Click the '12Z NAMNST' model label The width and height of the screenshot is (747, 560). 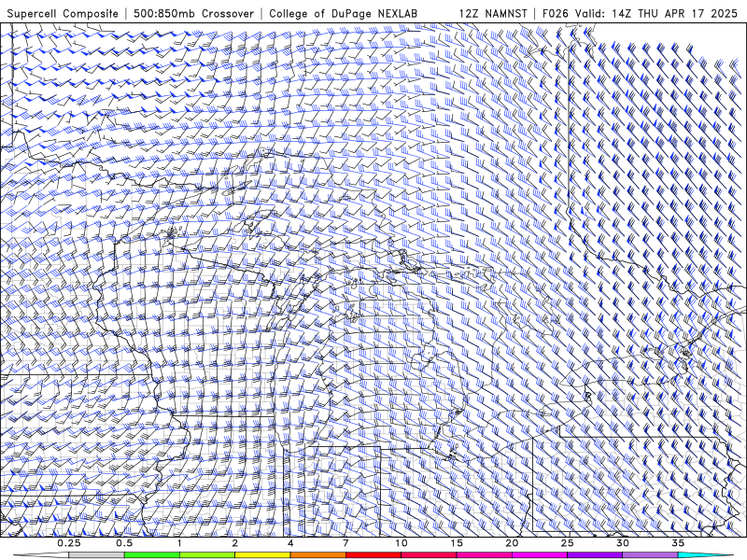click(493, 13)
